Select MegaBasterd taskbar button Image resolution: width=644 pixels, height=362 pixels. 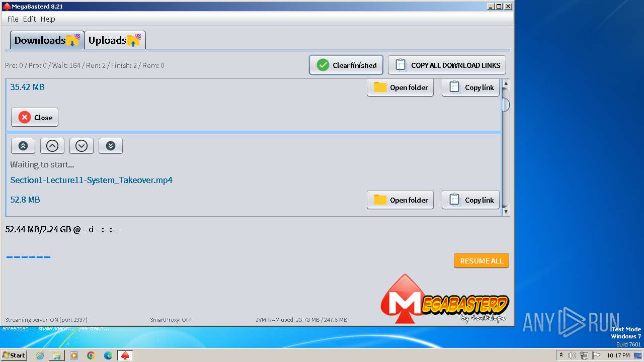125,355
